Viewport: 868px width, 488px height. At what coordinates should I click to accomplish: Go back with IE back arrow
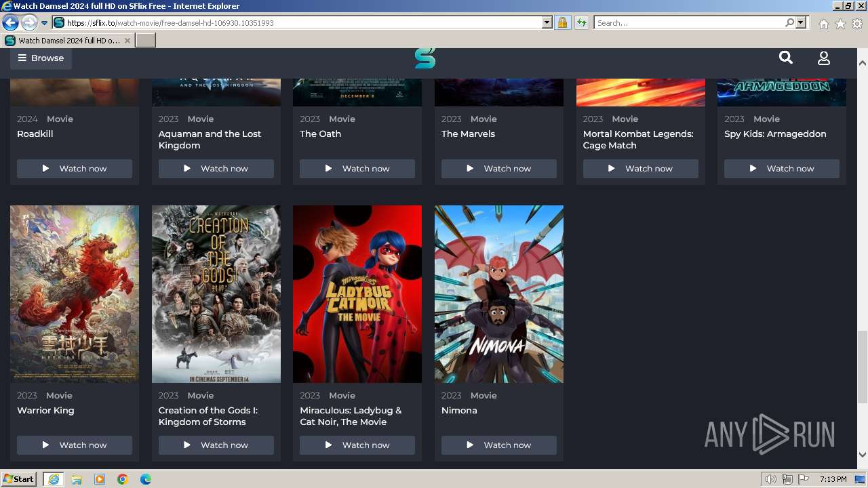[10, 22]
